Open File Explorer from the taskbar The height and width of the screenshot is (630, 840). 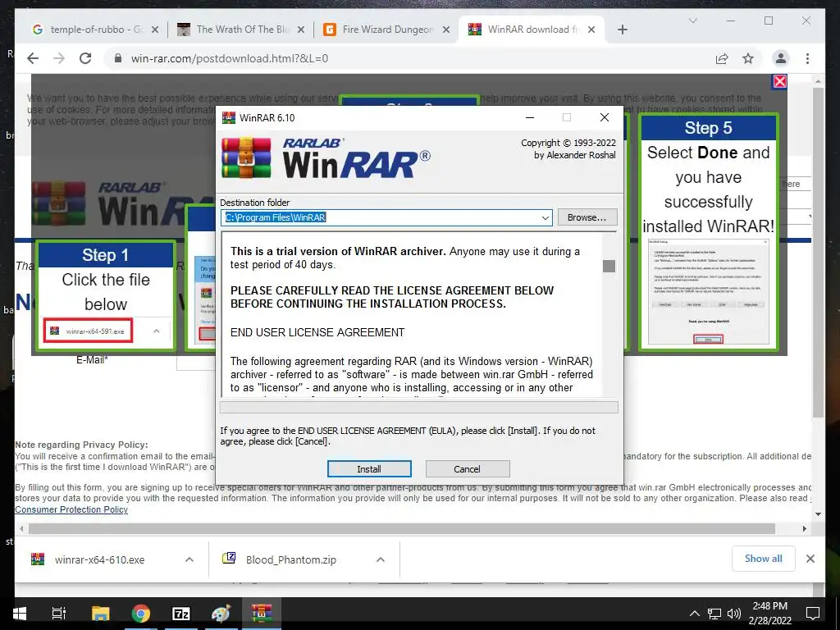[100, 614]
